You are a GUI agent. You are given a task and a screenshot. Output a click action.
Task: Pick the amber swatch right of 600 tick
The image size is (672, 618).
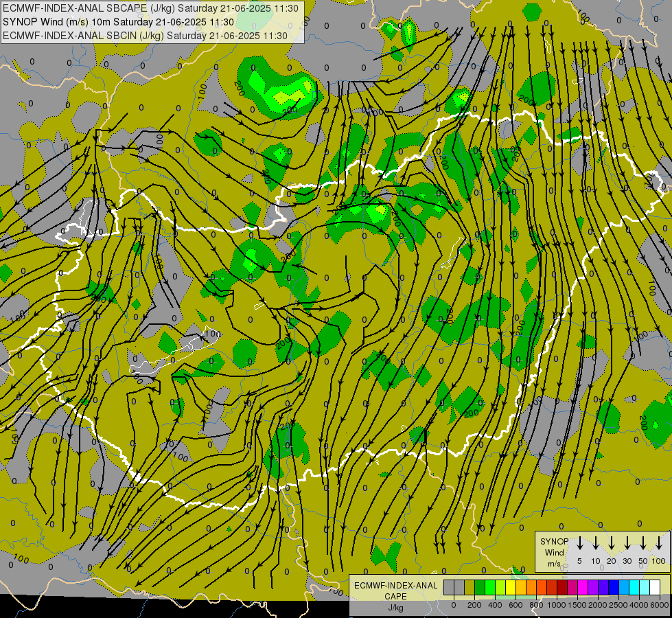tap(521, 587)
